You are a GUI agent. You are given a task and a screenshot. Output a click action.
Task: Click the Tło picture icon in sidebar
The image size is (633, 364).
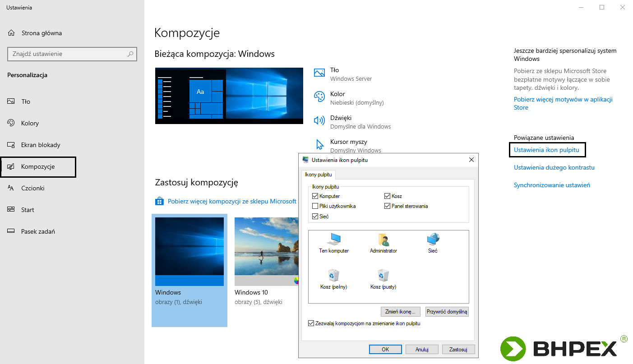tap(11, 101)
